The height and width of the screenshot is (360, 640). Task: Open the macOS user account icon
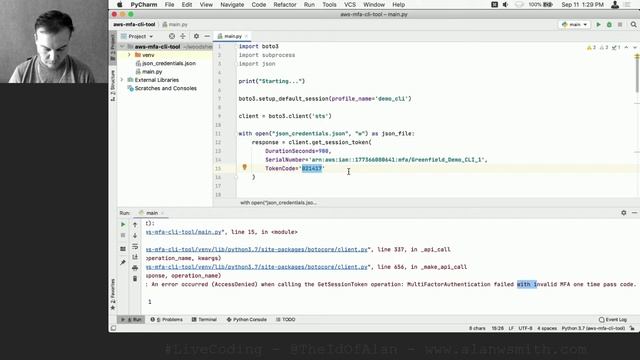(615, 4)
